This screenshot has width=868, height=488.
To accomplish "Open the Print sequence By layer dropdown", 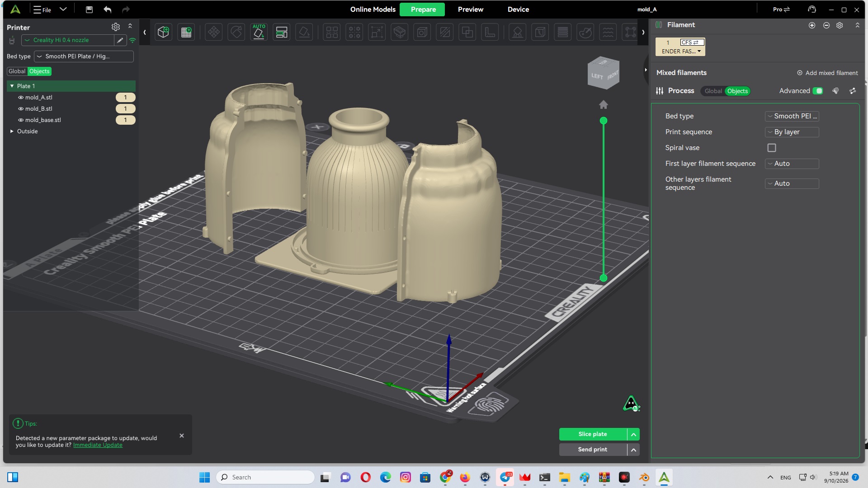I will [792, 132].
